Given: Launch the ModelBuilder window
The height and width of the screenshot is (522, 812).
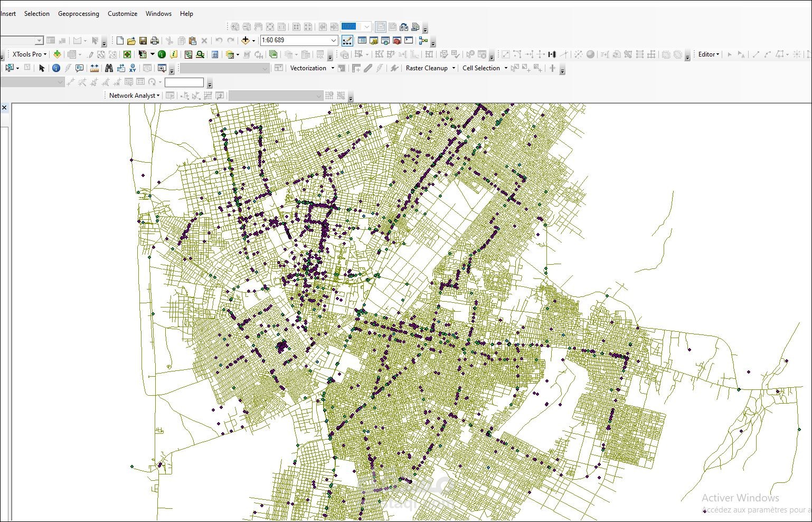Looking at the screenshot, I should tap(423, 41).
